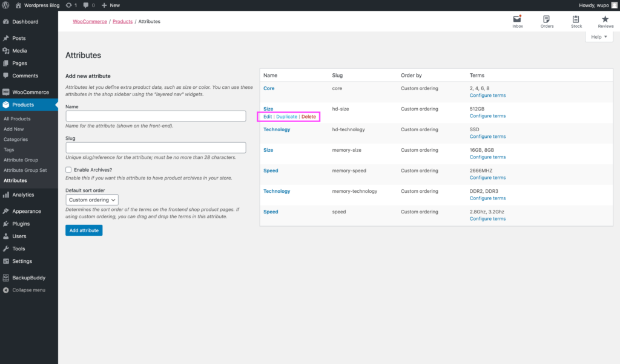Screen dimensions: 620x364
Task: Click Duplicate under the Size attribute
Action: [286, 117]
